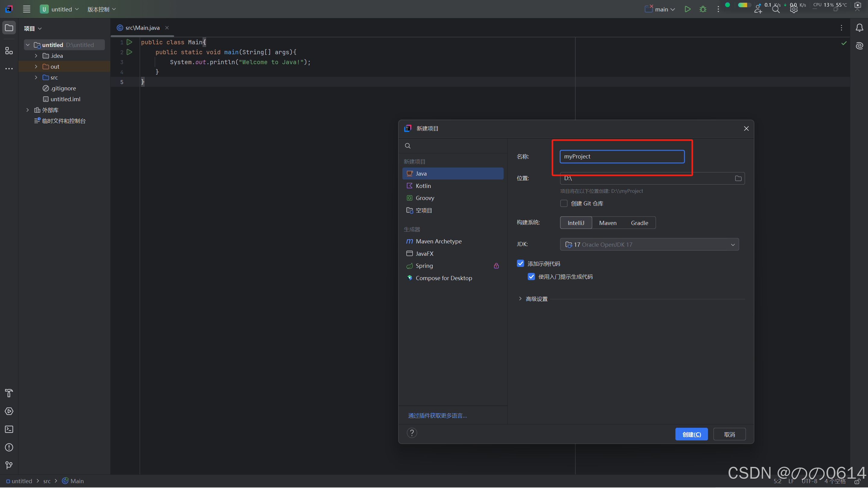Click the green Run button in toolbar
868x488 pixels.
coord(687,9)
